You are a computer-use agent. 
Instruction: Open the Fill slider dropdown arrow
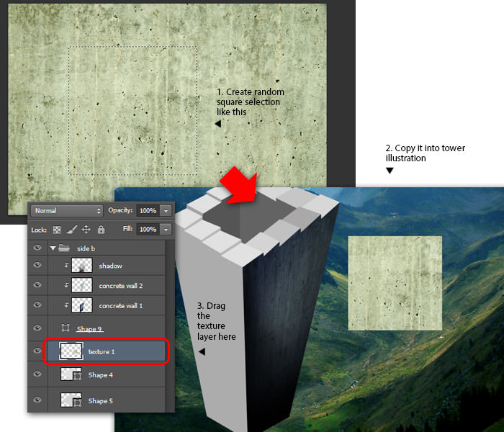click(166, 229)
